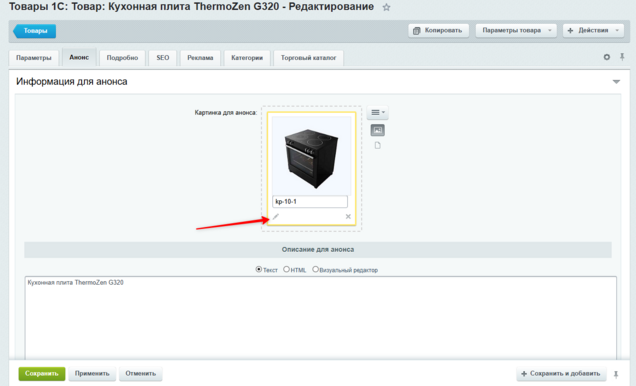Remove the kp-10-1 image with X icon
This screenshot has width=636, height=386.
[348, 217]
